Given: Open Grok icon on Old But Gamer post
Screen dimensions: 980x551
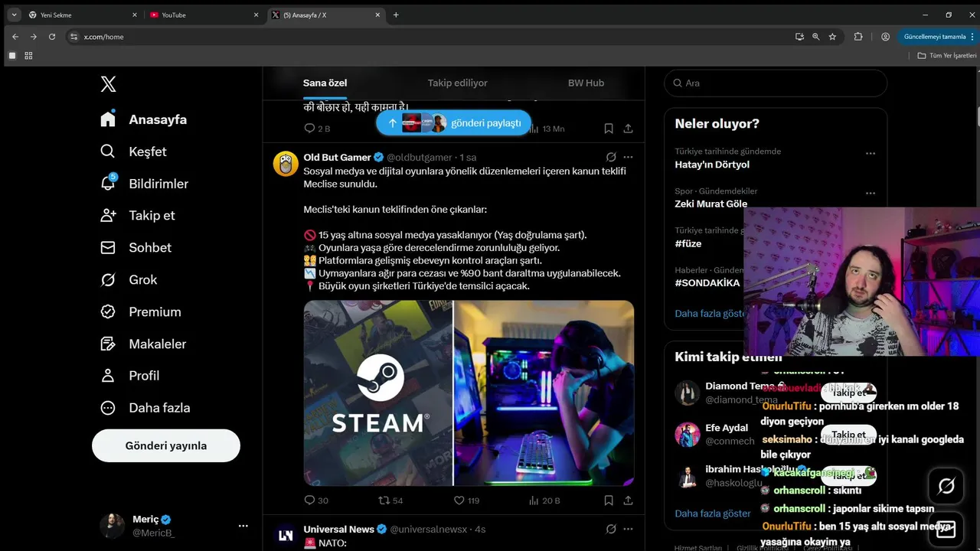Looking at the screenshot, I should 611,157.
